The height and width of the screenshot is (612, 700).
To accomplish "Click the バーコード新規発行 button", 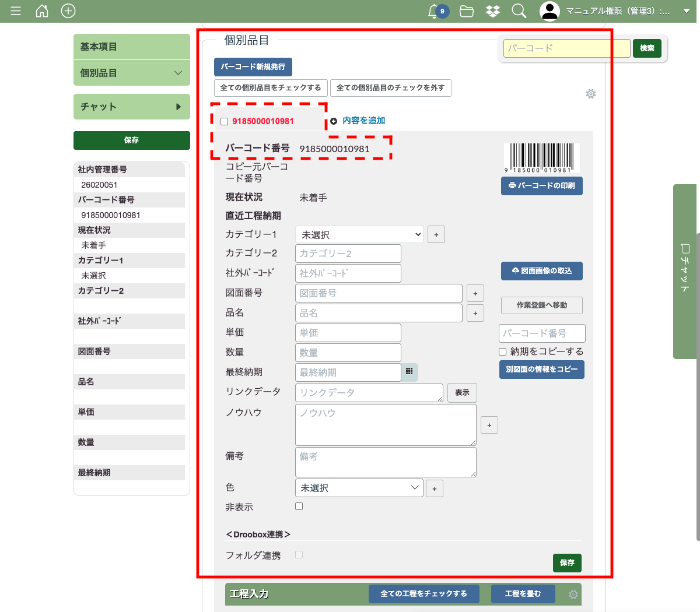I will coord(253,67).
